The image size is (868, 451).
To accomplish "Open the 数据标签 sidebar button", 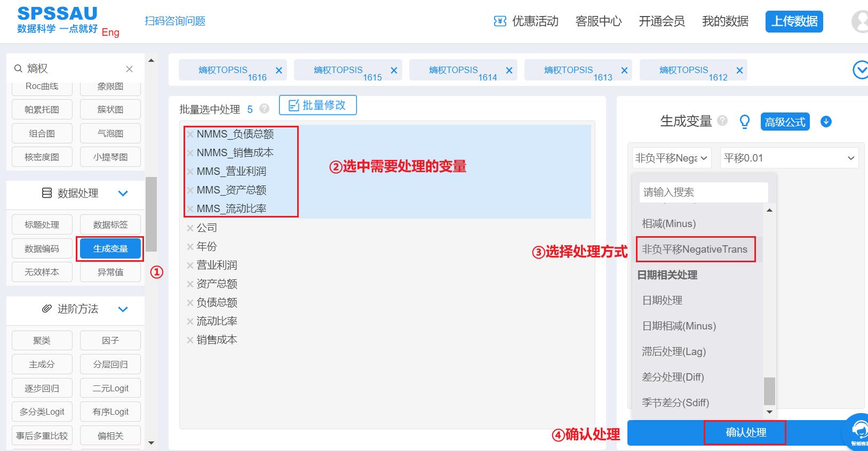I will [x=110, y=224].
